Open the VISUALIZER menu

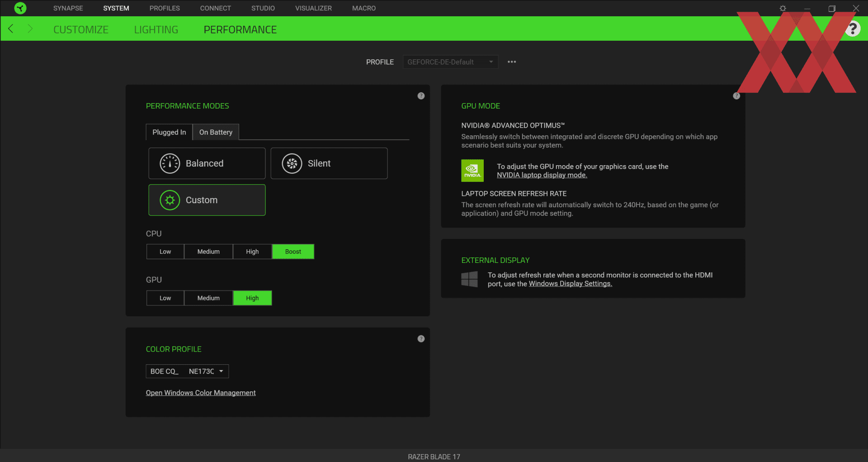pos(313,8)
